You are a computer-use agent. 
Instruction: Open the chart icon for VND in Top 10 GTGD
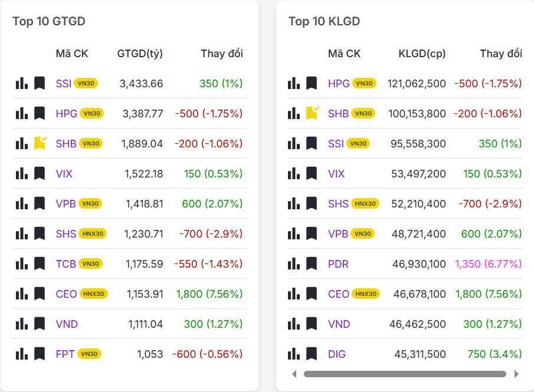[22, 324]
